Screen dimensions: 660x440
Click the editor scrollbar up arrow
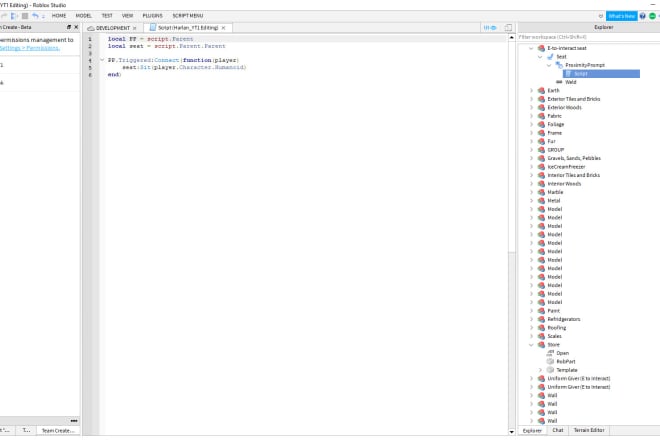point(511,37)
